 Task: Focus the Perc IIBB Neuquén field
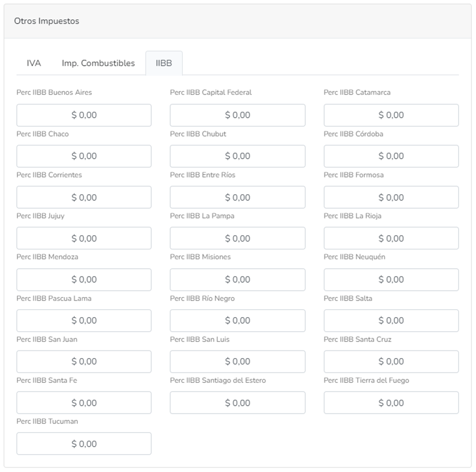pyautogui.click(x=391, y=280)
